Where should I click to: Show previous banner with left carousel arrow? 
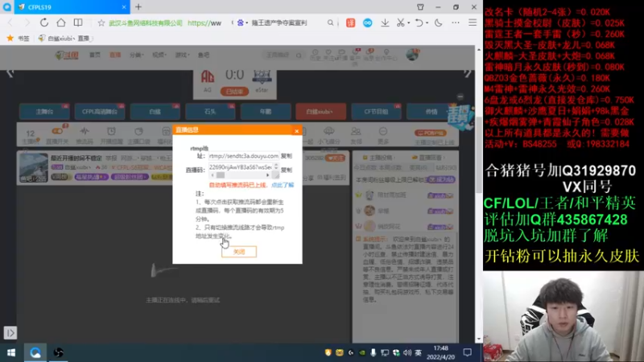[x=10, y=73]
